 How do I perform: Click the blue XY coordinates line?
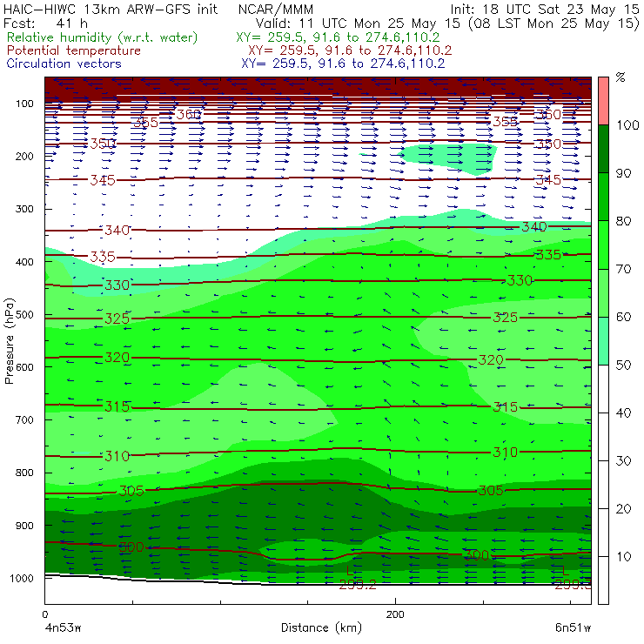pos(343,64)
